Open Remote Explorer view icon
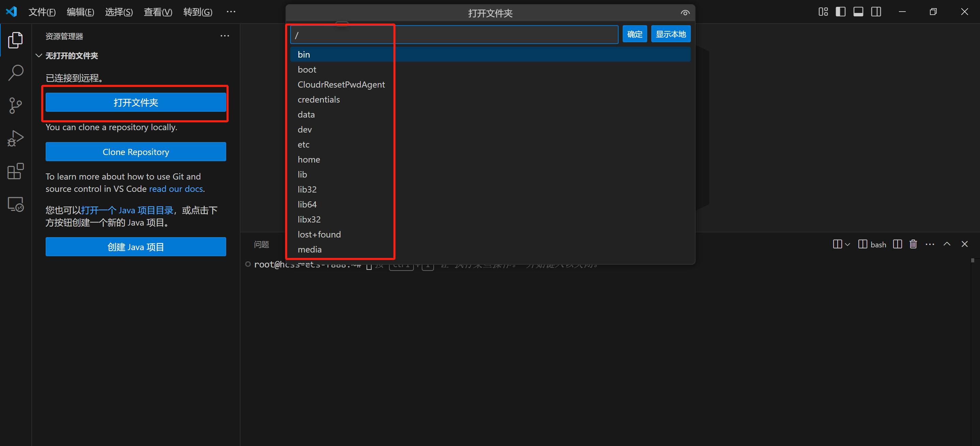 coord(15,204)
